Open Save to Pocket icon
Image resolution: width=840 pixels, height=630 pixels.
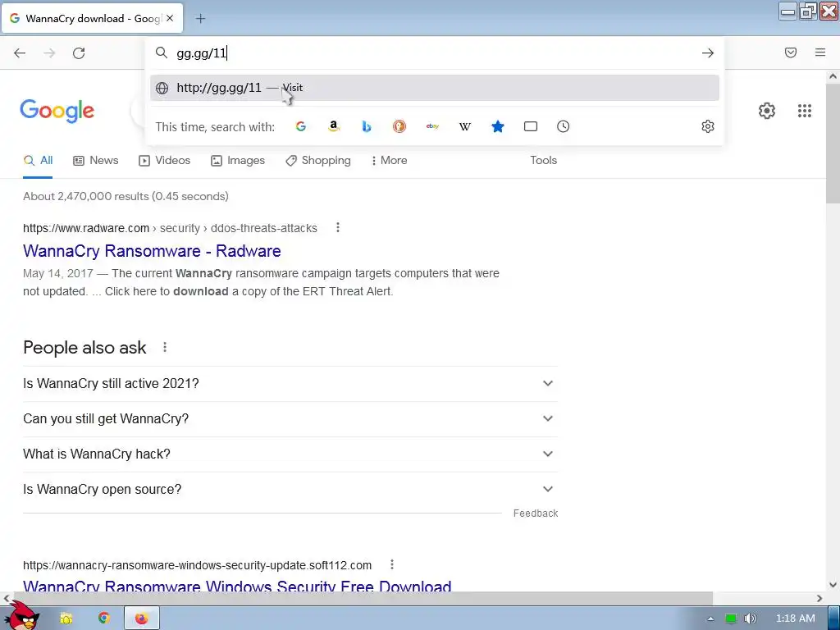tap(791, 52)
